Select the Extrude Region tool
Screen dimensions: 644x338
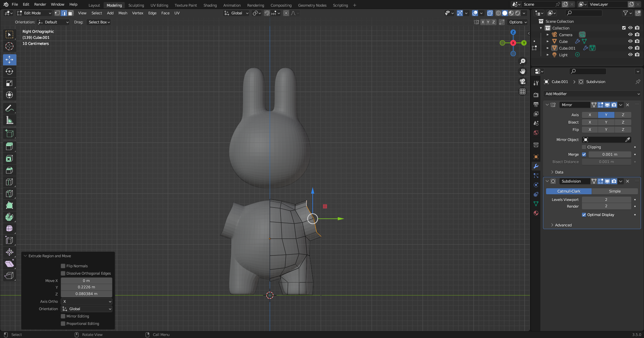pos(9,146)
